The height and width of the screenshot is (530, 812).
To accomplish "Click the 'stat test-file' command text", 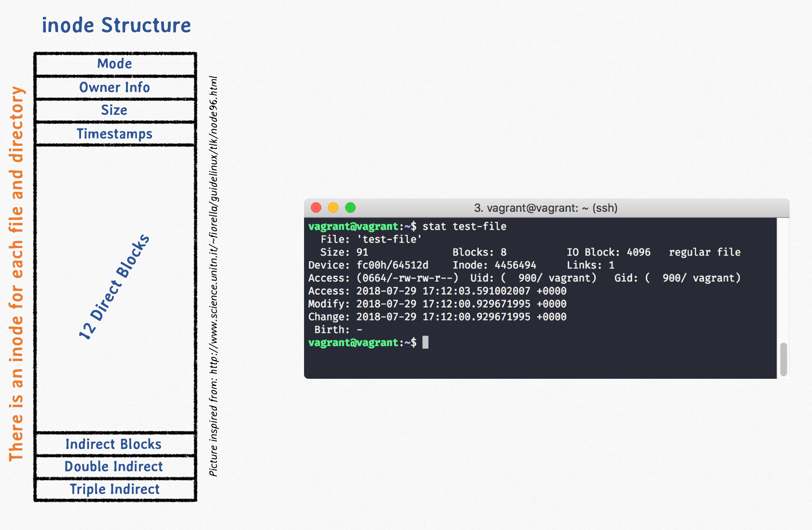I will click(x=464, y=226).
